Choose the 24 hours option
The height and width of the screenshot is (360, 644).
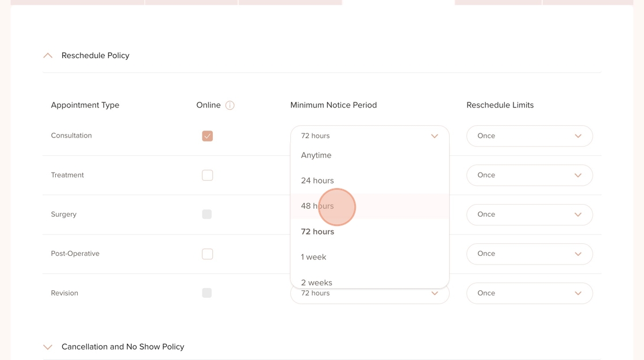[x=317, y=181]
